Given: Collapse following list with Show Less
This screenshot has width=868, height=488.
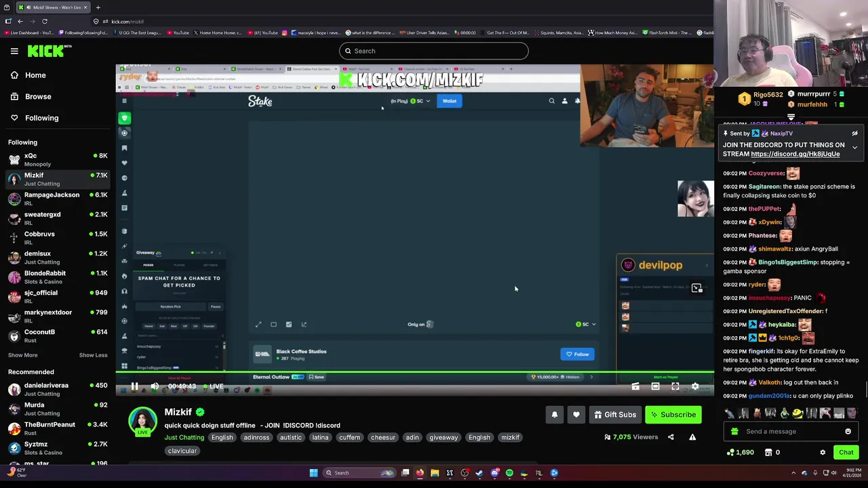Looking at the screenshot, I should pyautogui.click(x=93, y=355).
